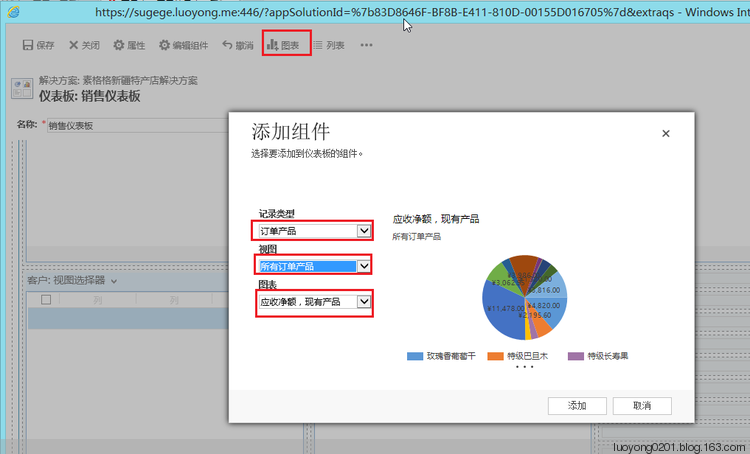Click the legend more dots below chart
The image size is (750, 454).
524,367
